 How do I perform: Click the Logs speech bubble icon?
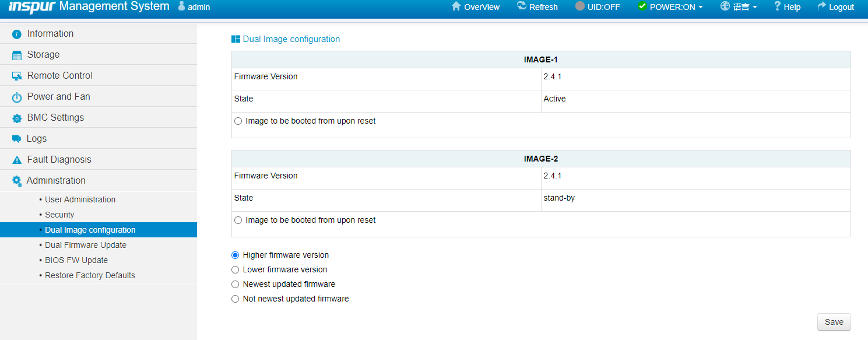16,139
